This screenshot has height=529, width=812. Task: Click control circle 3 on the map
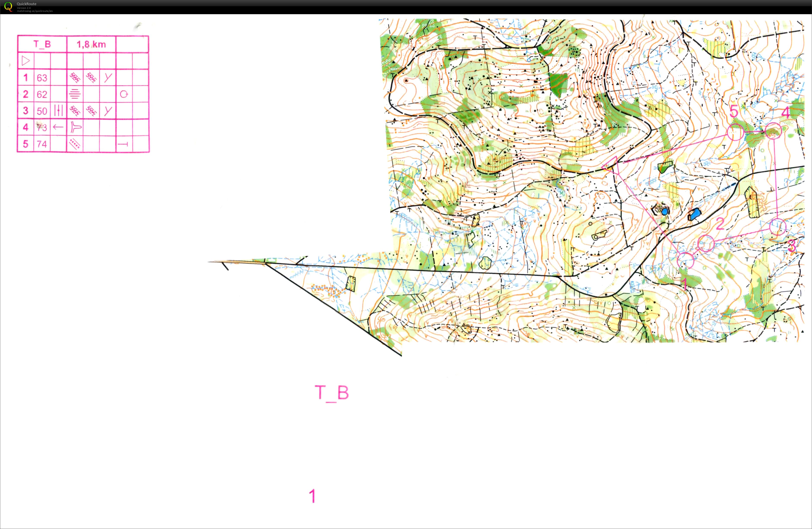tap(778, 227)
